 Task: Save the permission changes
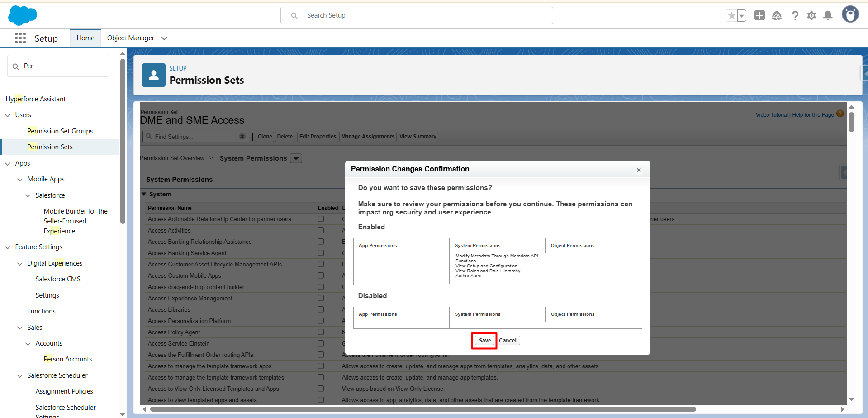point(485,341)
